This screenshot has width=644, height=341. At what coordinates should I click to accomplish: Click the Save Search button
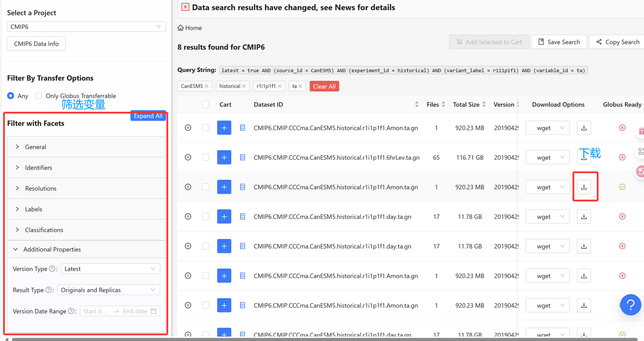[x=559, y=42]
